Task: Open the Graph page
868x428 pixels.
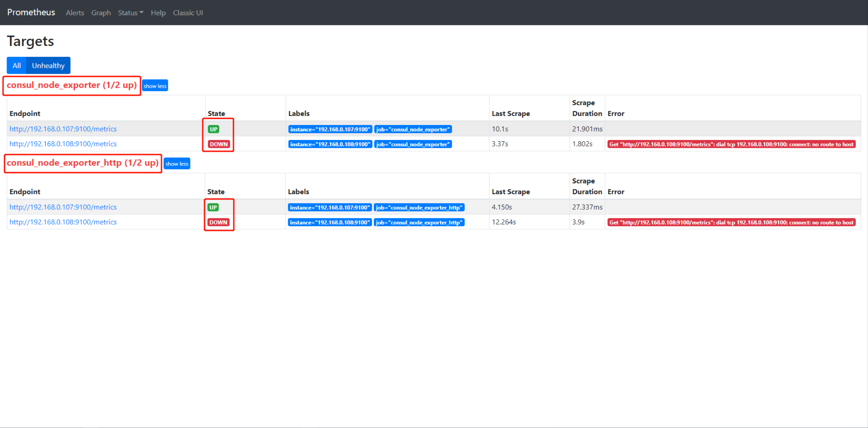Action: [101, 13]
